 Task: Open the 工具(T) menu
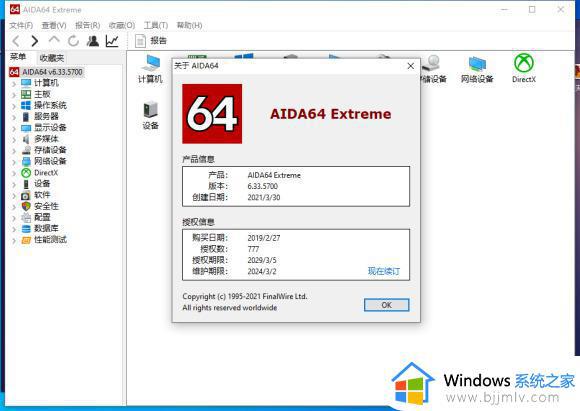pos(155,25)
